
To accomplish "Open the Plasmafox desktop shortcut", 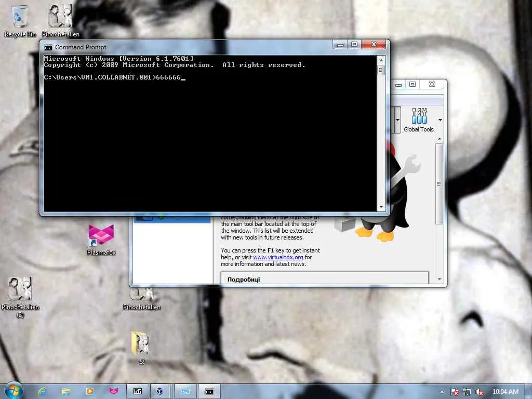I will 101,240.
